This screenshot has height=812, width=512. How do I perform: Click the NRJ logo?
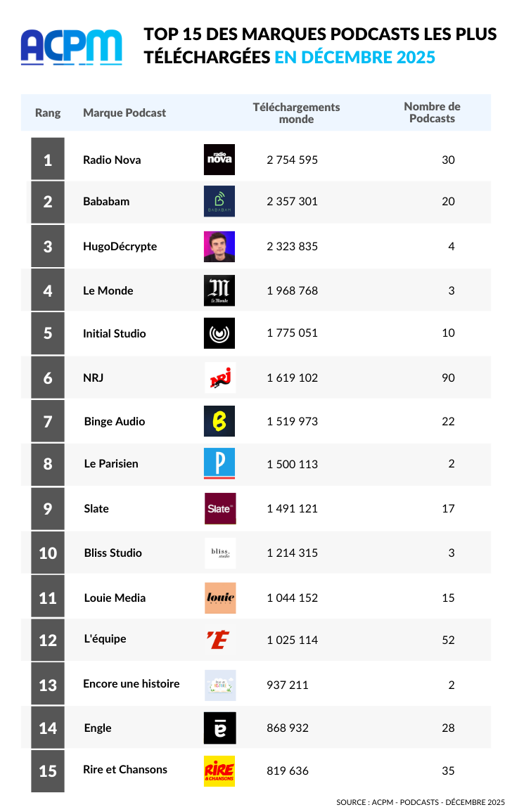pyautogui.click(x=219, y=378)
